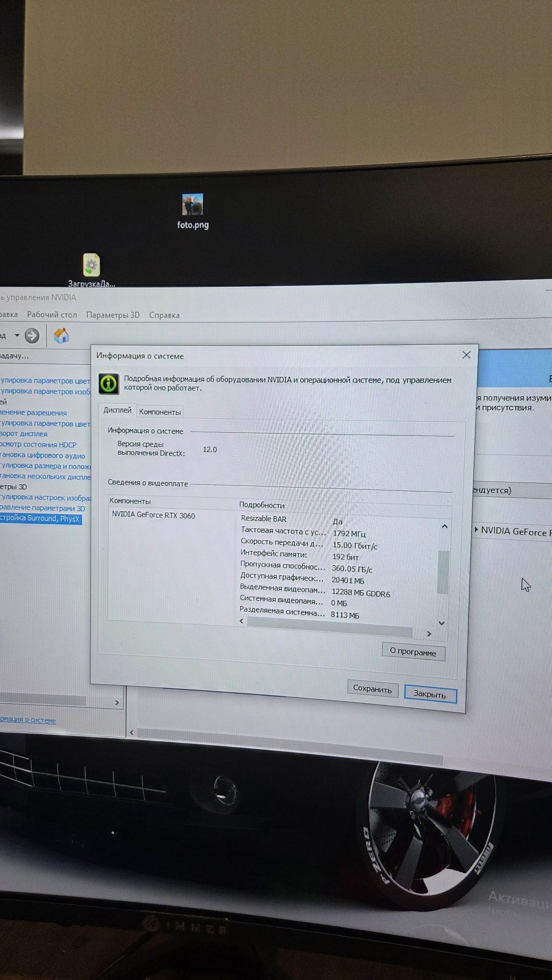The height and width of the screenshot is (980, 552).
Task: Click the Сохранить button
Action: (x=373, y=688)
